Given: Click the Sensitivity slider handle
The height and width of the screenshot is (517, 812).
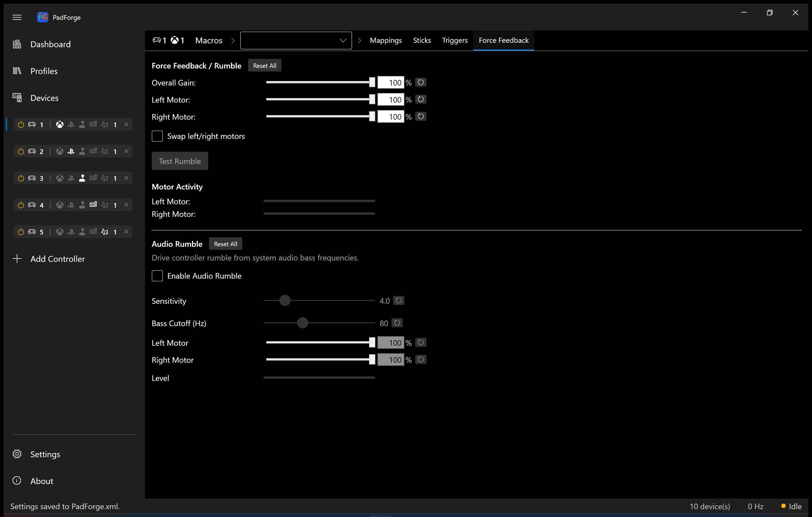Looking at the screenshot, I should tap(285, 300).
